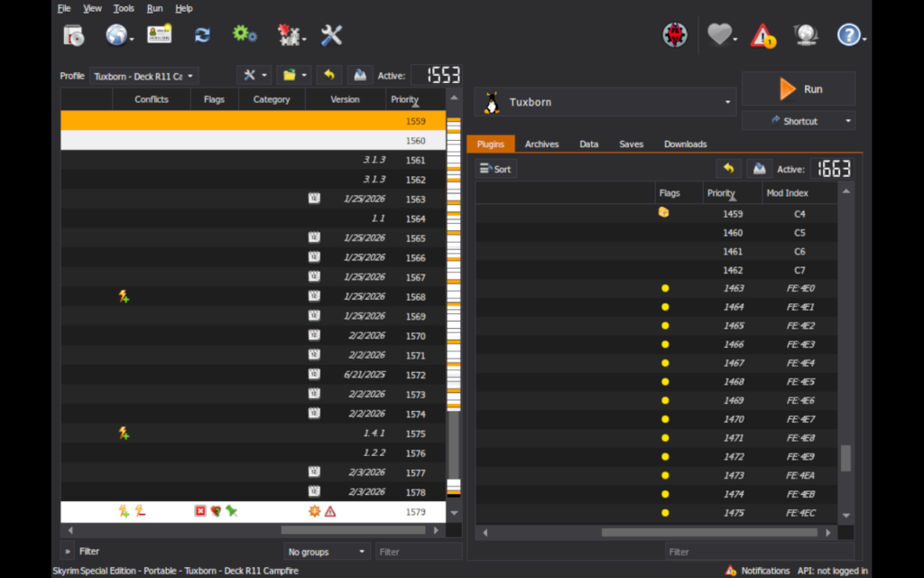
Task: Open Settings wrench and screwdriver icon
Action: tap(331, 35)
